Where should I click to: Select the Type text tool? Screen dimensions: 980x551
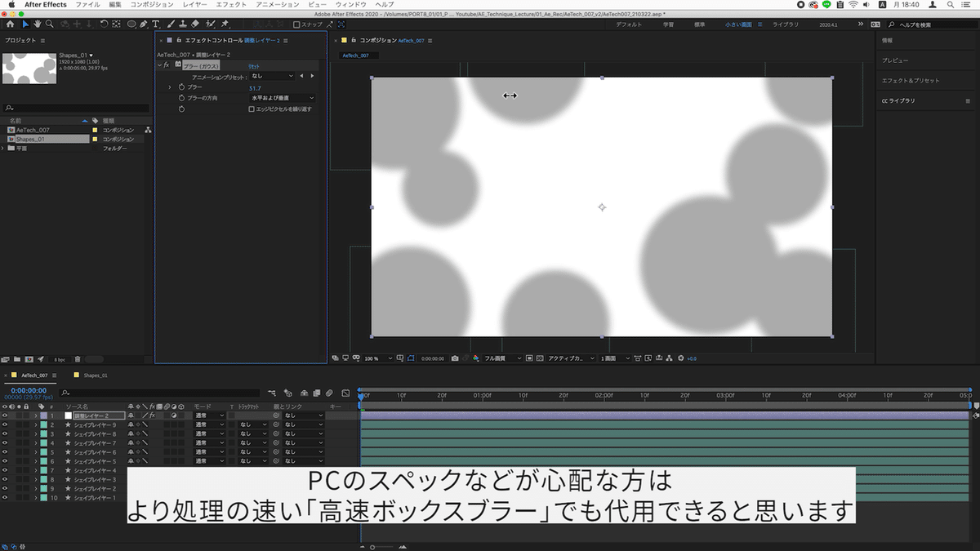coord(156,24)
